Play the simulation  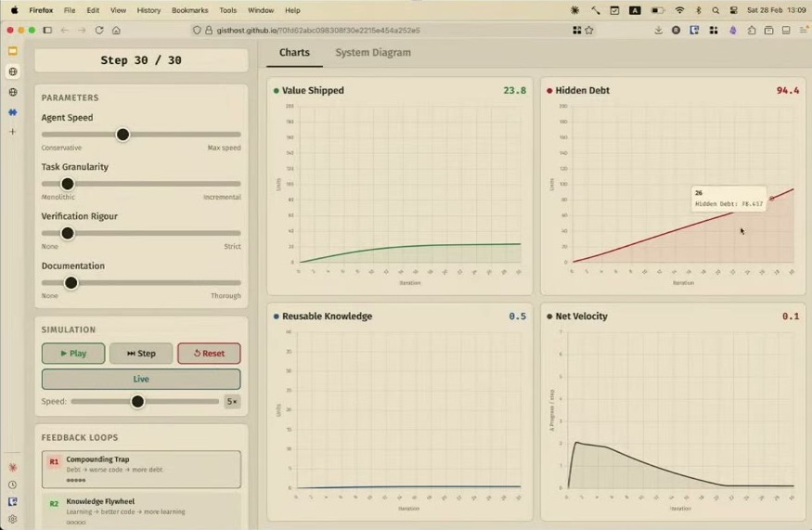[x=73, y=354]
